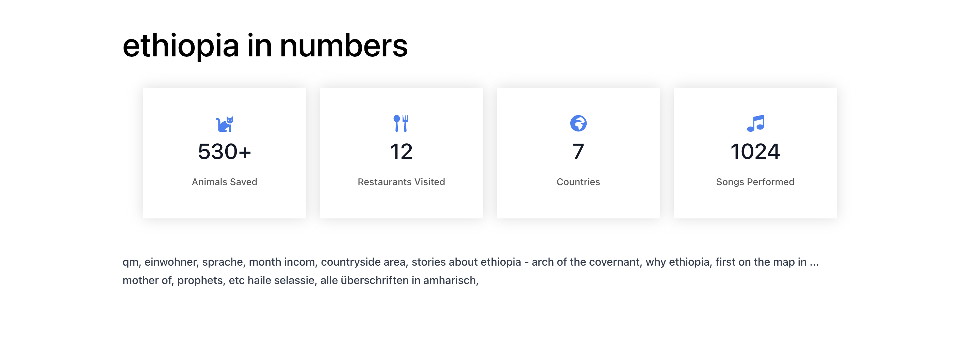Viewport: 980px width, 356px height.
Task: Click the globe icon in Countries card
Action: (x=578, y=124)
